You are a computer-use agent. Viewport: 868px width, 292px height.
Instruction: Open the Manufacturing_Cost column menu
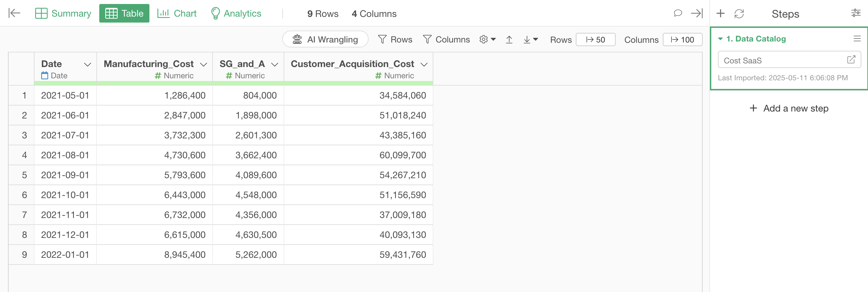[x=204, y=64]
